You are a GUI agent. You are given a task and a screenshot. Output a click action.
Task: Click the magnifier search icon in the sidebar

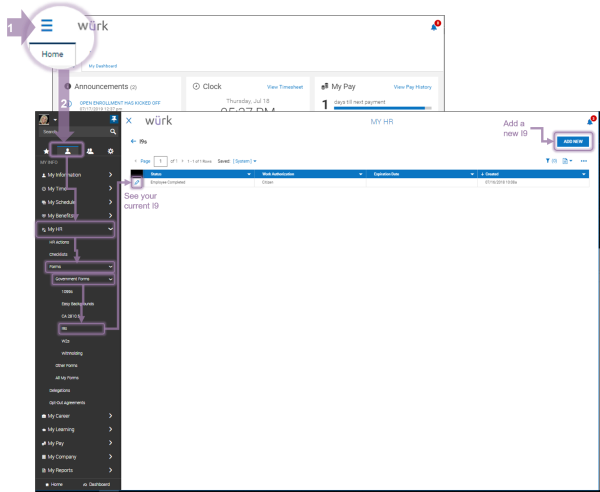point(113,132)
